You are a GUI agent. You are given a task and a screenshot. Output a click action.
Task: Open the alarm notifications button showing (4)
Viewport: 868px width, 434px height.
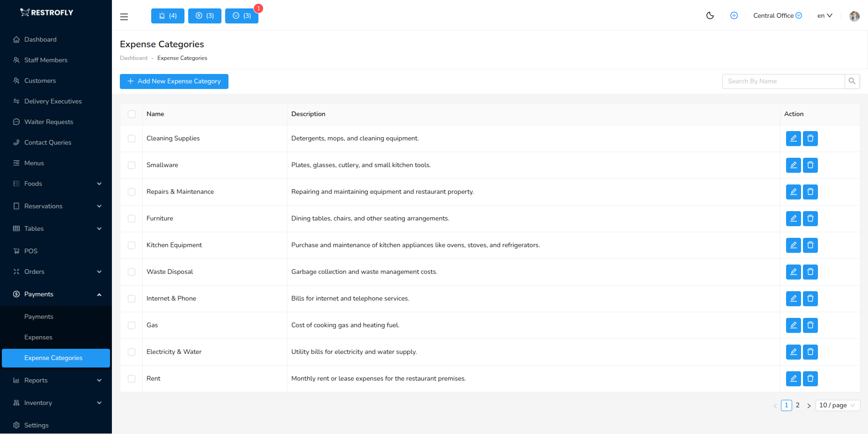167,15
